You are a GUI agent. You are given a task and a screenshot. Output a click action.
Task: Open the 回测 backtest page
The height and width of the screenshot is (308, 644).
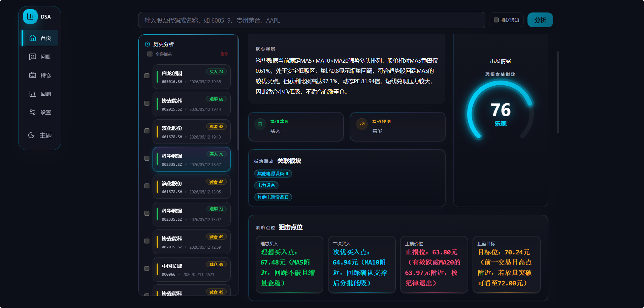coord(40,94)
